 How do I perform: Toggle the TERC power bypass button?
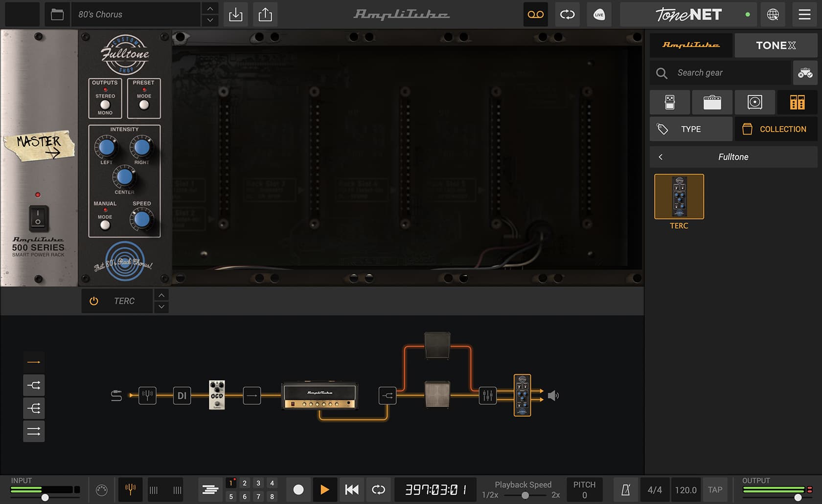[94, 301]
